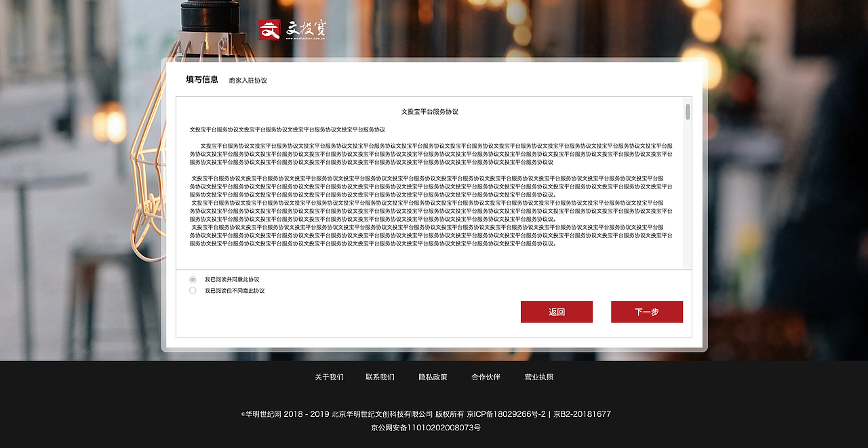
Task: Click the 京B2-20181677 license text
Action: pos(582,414)
